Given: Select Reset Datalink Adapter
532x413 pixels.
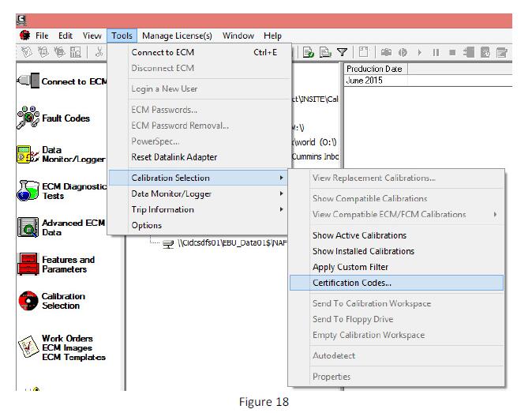Looking at the screenshot, I should (x=200, y=157).
